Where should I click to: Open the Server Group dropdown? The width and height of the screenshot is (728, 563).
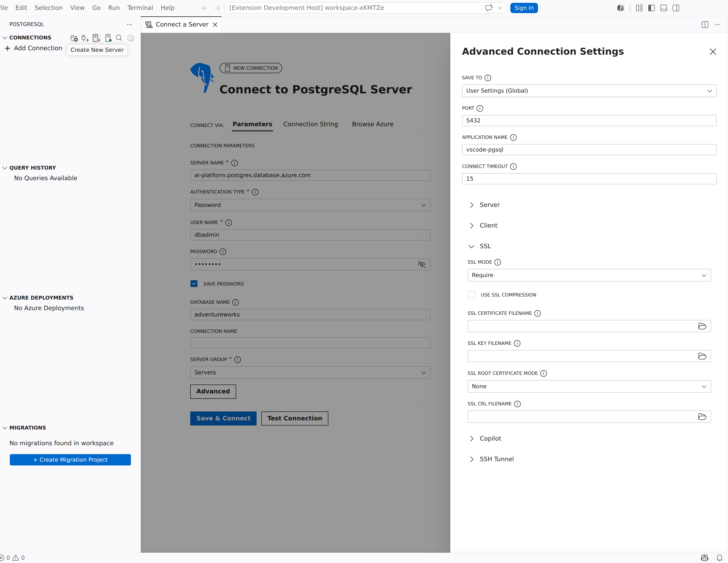point(310,373)
